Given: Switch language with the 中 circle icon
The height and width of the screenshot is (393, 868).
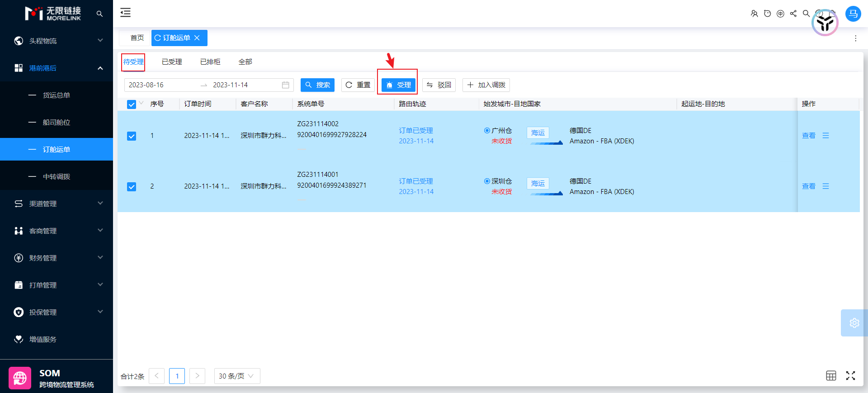Looking at the screenshot, I should (x=780, y=14).
